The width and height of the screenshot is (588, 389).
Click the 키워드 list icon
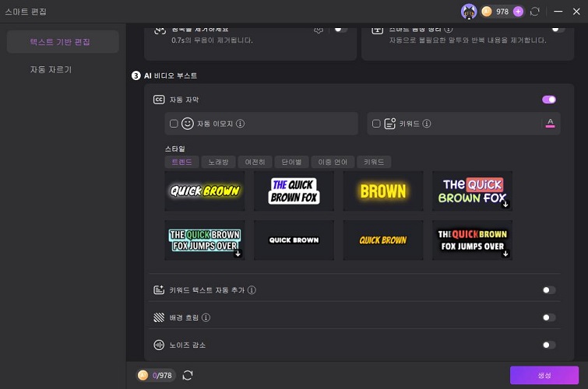coord(390,124)
